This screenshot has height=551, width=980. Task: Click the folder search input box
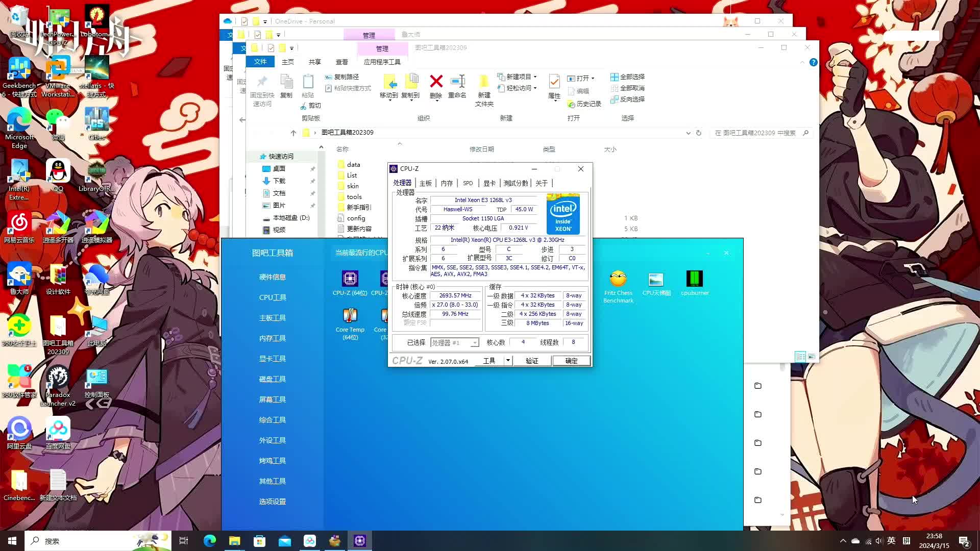pyautogui.click(x=755, y=133)
